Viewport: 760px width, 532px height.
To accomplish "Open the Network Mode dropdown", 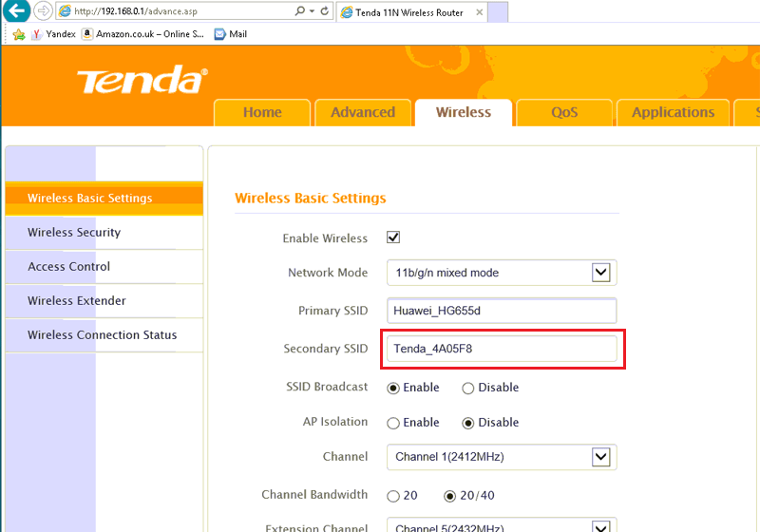I will [502, 273].
